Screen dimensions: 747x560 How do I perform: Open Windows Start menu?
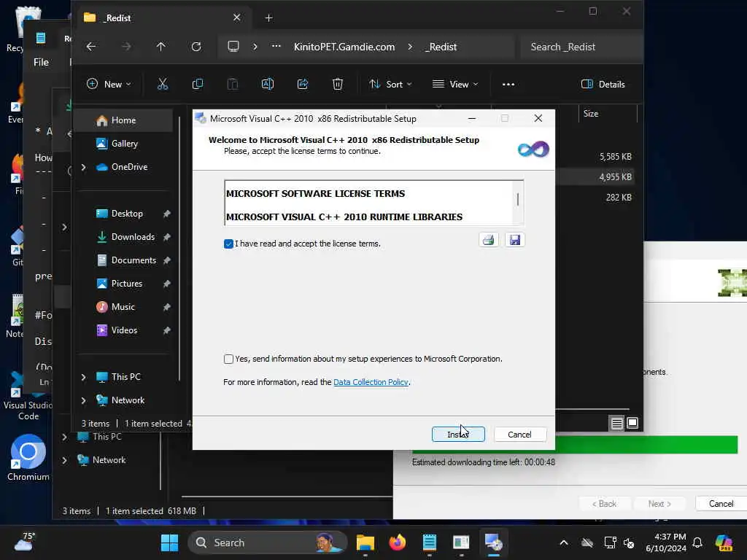169,542
